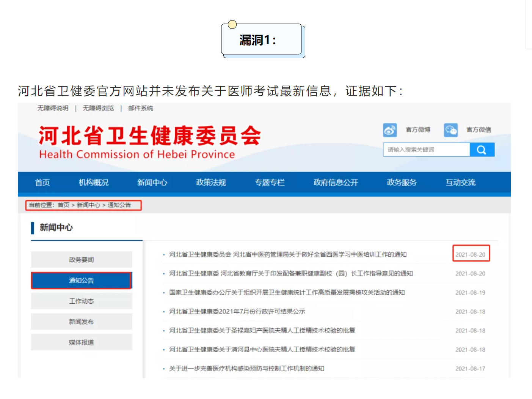Select the 通知公告 sidebar tab
The image size is (532, 399).
(82, 281)
